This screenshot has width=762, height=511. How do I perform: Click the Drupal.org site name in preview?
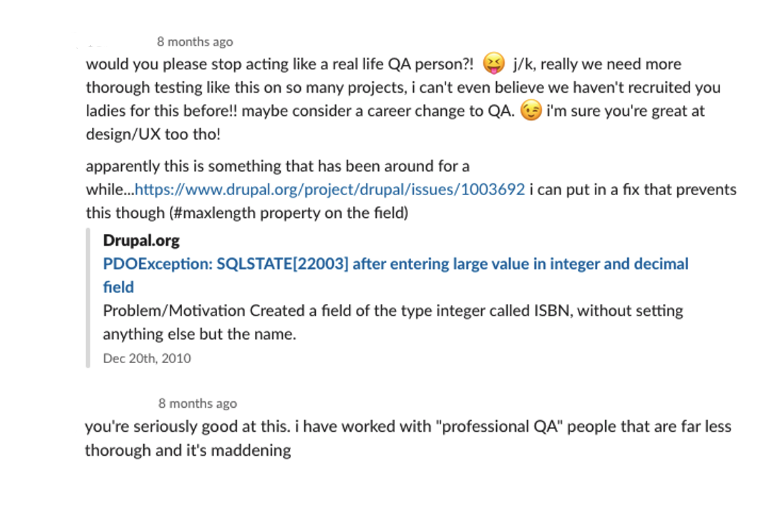click(142, 241)
